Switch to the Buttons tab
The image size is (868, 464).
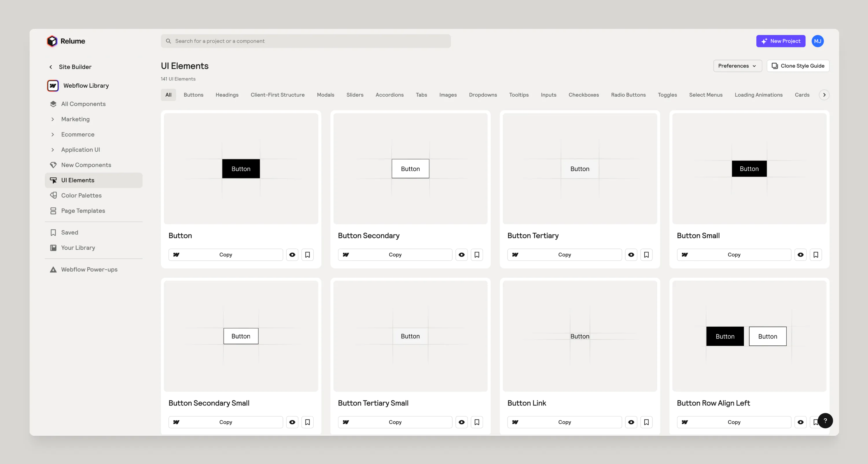(193, 95)
